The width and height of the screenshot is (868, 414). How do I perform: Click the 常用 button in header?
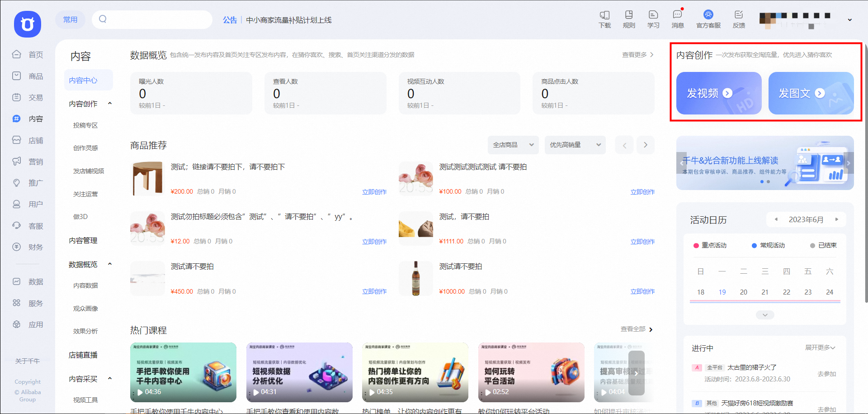71,19
